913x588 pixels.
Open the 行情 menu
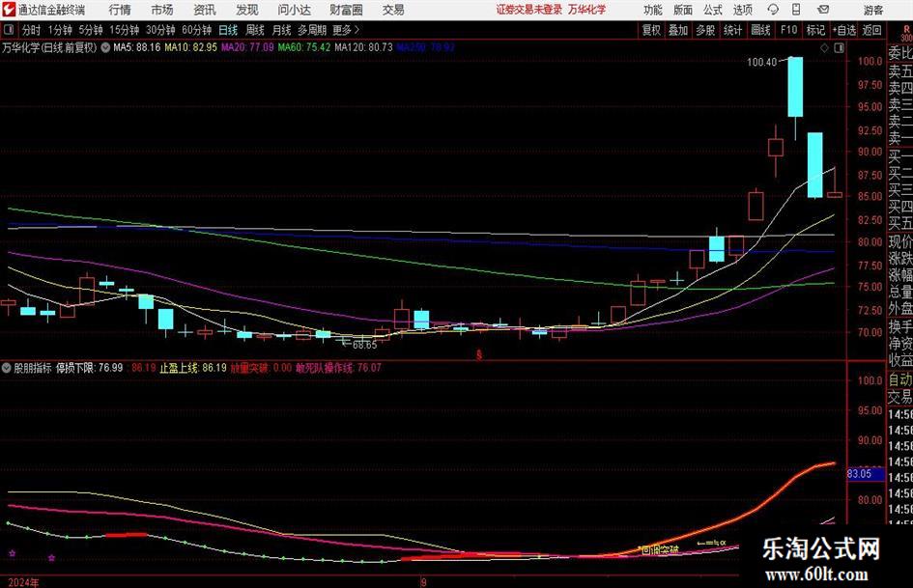(120, 10)
